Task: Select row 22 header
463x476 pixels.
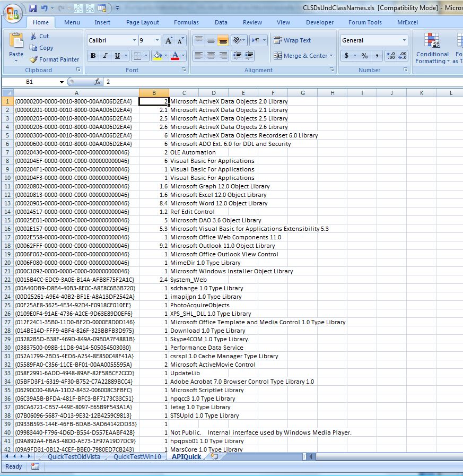Action: coord(7,280)
